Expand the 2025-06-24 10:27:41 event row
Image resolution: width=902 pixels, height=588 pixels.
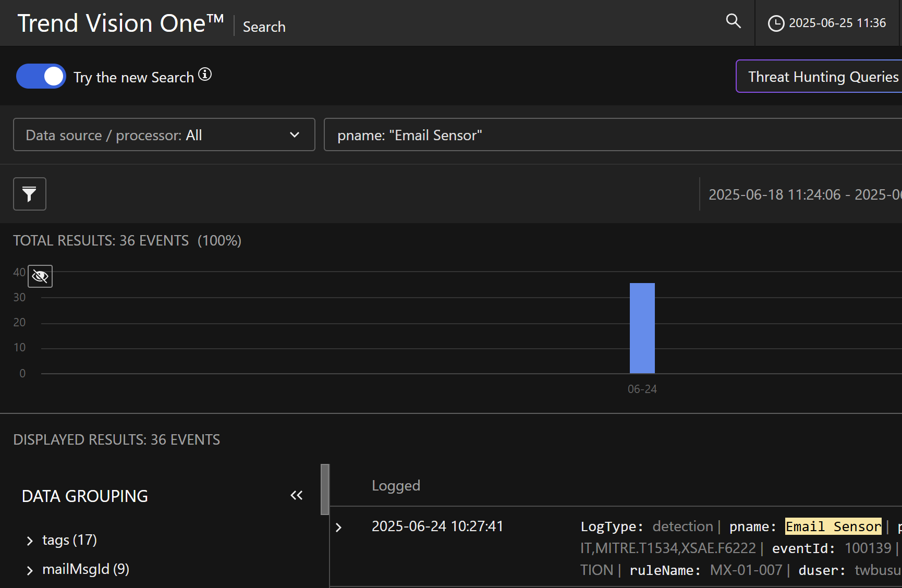338,528
